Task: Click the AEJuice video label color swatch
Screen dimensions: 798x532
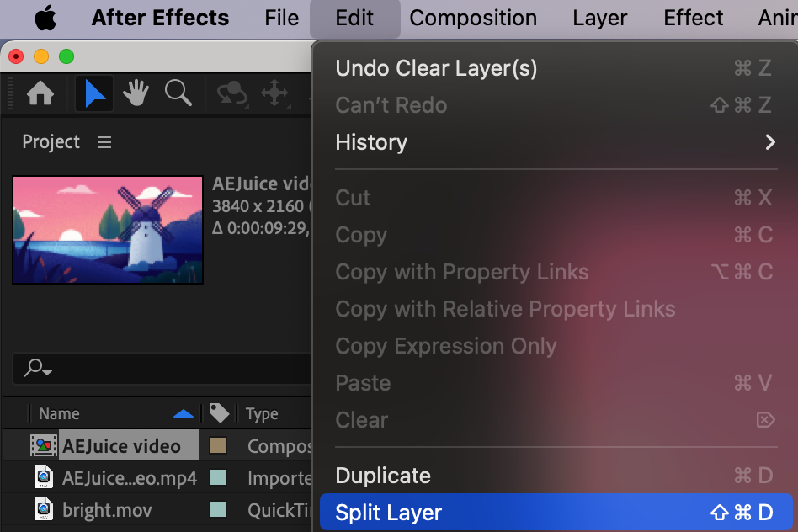Action: pos(218,445)
